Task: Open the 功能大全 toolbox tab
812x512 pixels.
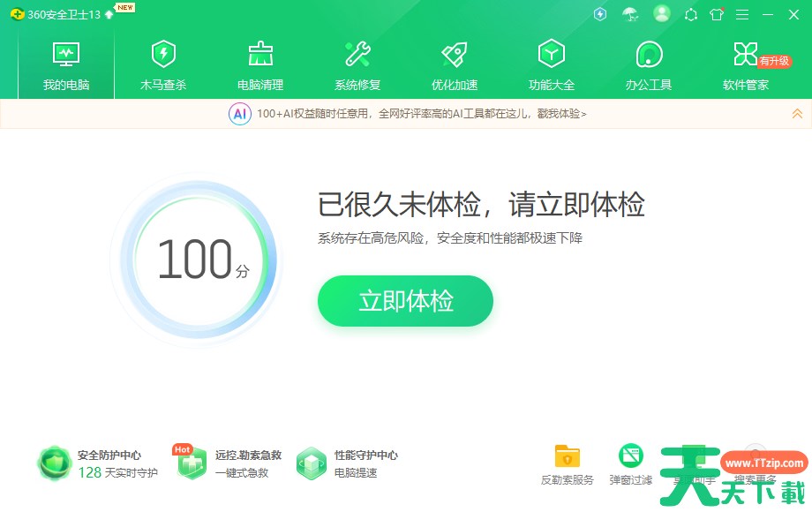Action: coord(552,66)
